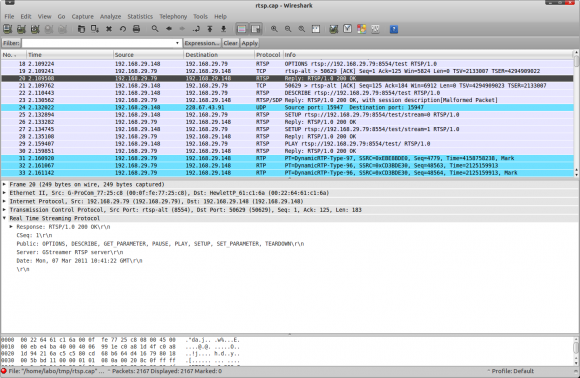Open Wireshark preferences icon
This screenshot has height=378, width=580.
coord(375,29)
